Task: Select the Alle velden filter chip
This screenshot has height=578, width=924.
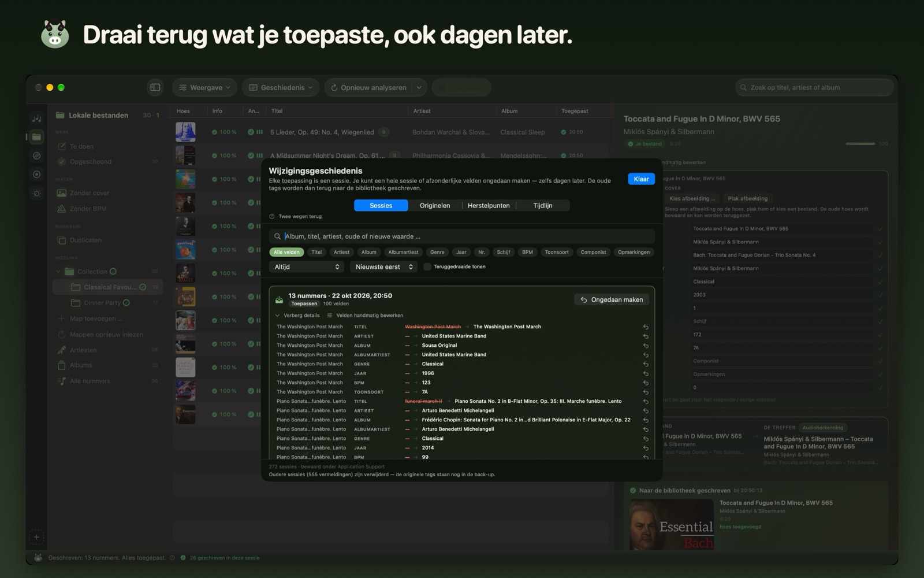Action: tap(286, 252)
